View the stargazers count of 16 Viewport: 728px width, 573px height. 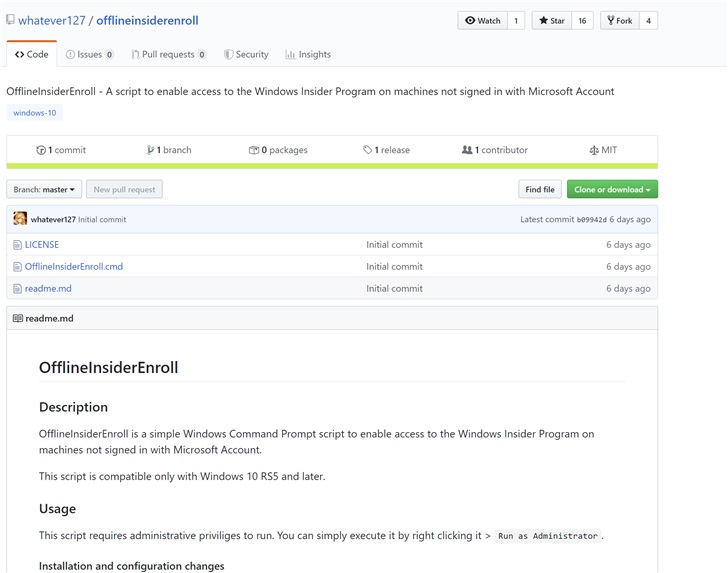582,20
